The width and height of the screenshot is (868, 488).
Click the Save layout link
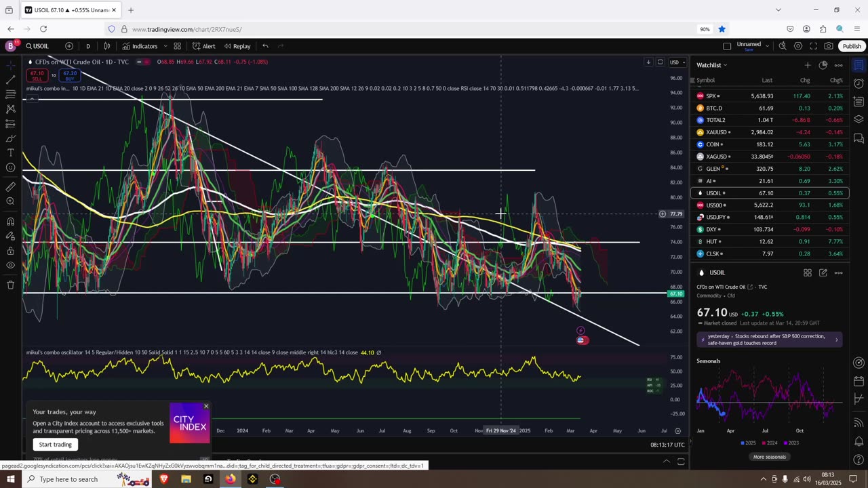tap(749, 50)
